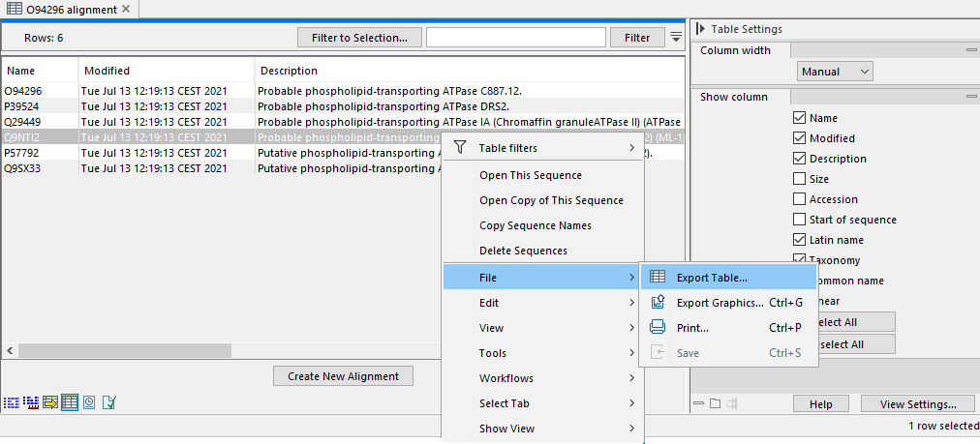Choose Open Copy of This Sequence
Image resolution: width=980 pixels, height=444 pixels.
(543, 200)
